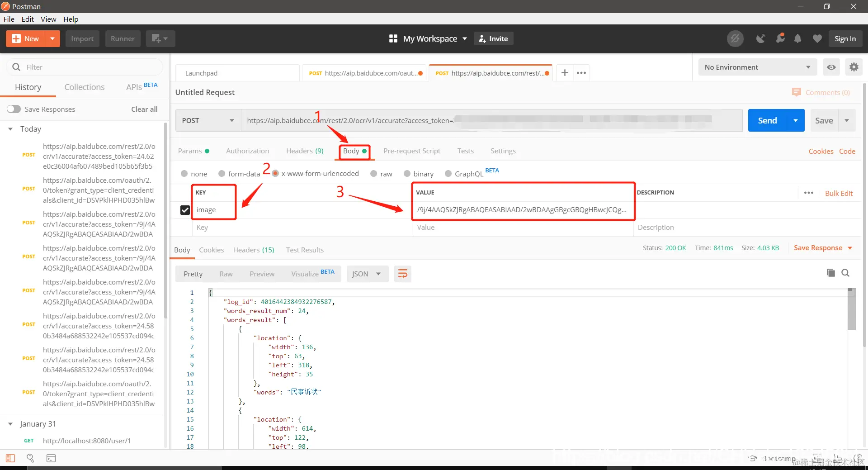
Task: Collapse the January 31 history group
Action: [x=10, y=424]
